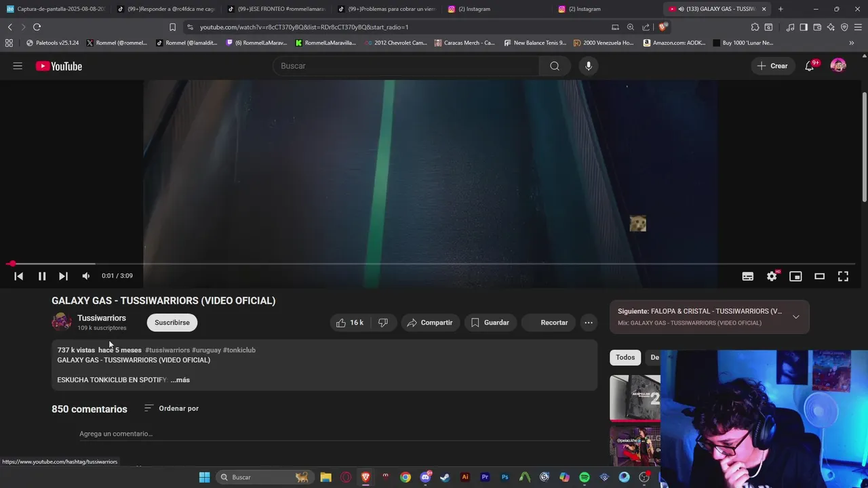The width and height of the screenshot is (868, 488).
Task: Open the browser extensions puzzle icon
Action: click(755, 27)
